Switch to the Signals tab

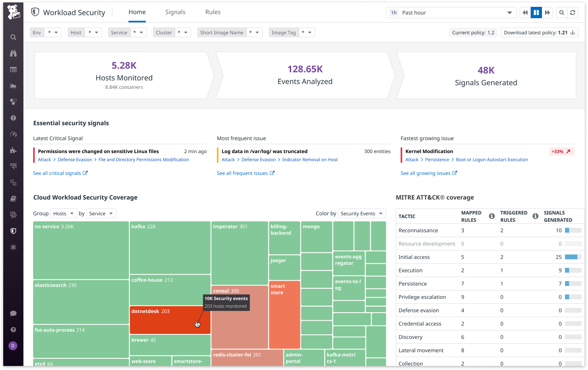[x=175, y=12]
